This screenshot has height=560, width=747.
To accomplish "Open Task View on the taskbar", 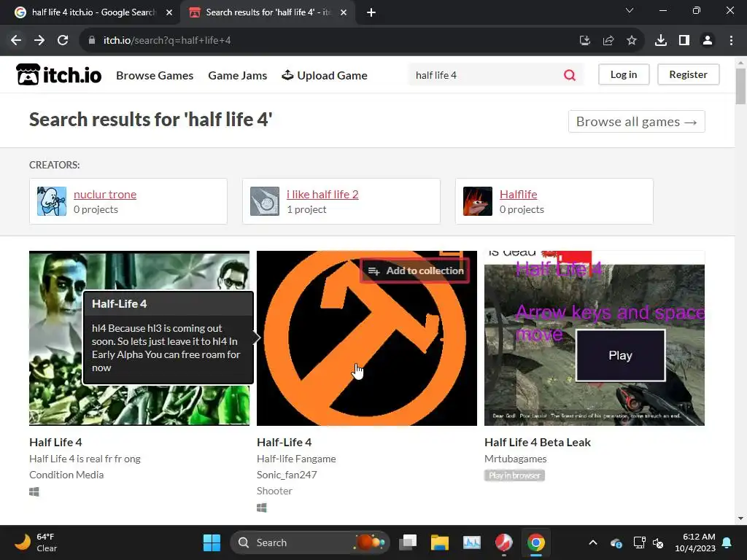I will [x=407, y=542].
